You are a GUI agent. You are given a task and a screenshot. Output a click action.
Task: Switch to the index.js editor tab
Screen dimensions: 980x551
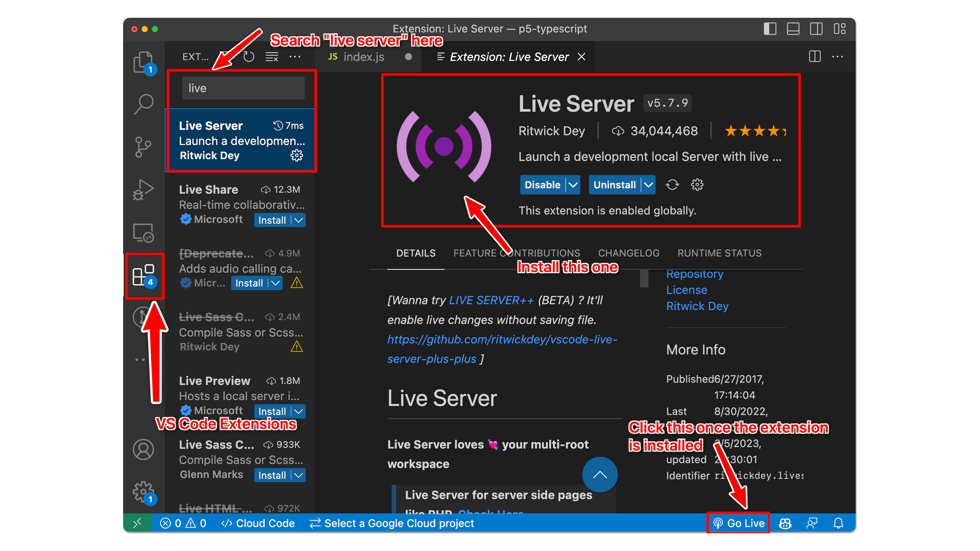368,57
